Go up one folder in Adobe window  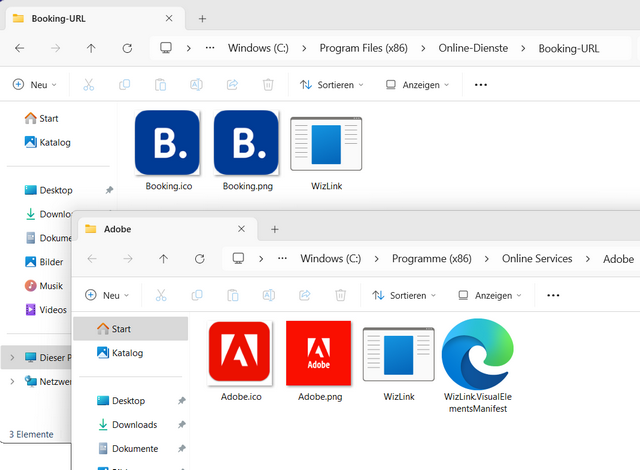tap(163, 259)
